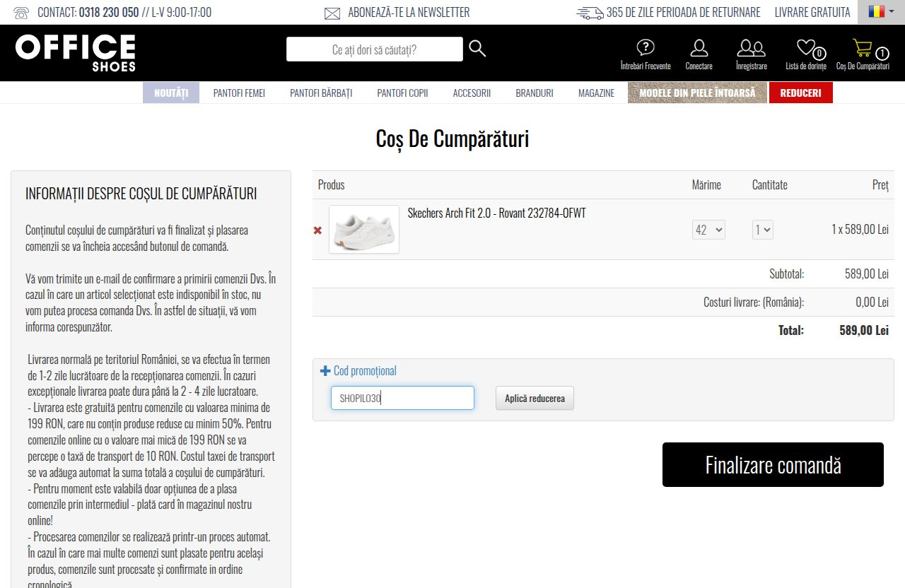
Task: Open Întrebări Frecvente help icon
Action: tap(646, 48)
